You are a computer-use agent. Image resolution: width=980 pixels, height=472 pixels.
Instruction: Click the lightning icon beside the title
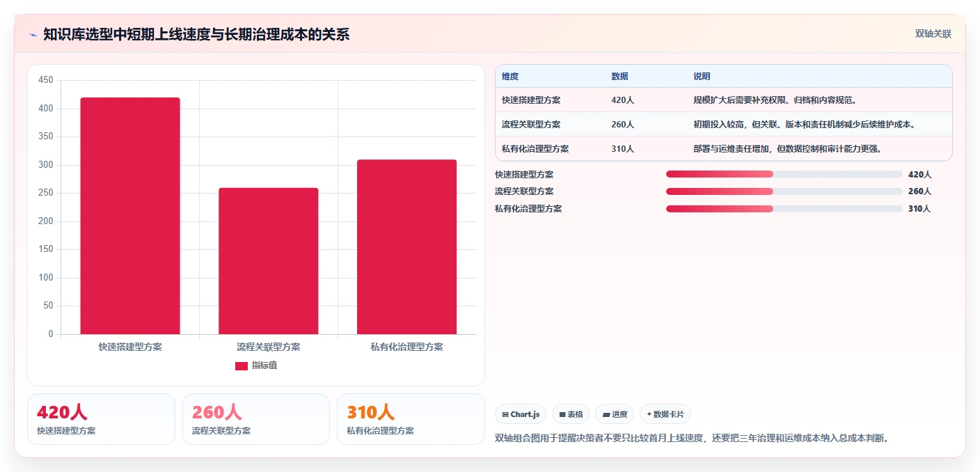coord(33,34)
